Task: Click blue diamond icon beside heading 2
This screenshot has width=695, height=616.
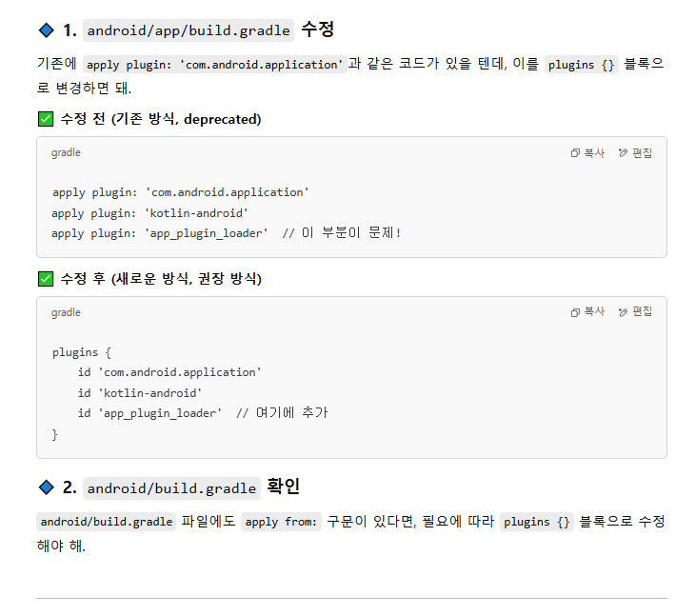Action: click(x=47, y=487)
